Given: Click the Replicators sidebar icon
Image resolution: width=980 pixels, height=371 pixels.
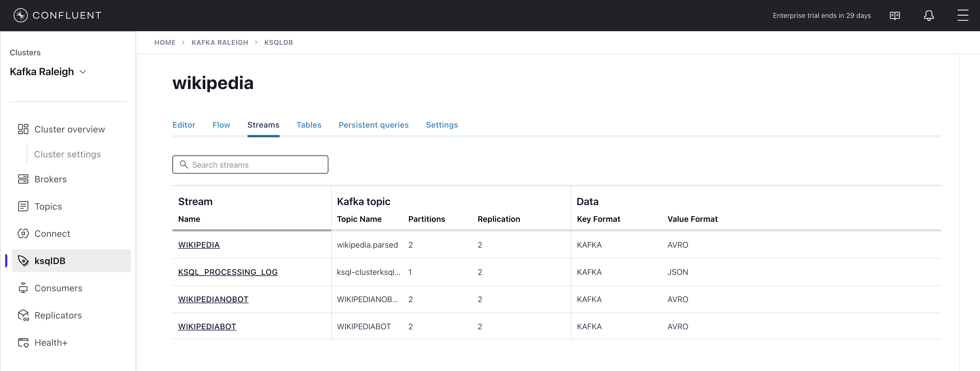Looking at the screenshot, I should (x=23, y=315).
